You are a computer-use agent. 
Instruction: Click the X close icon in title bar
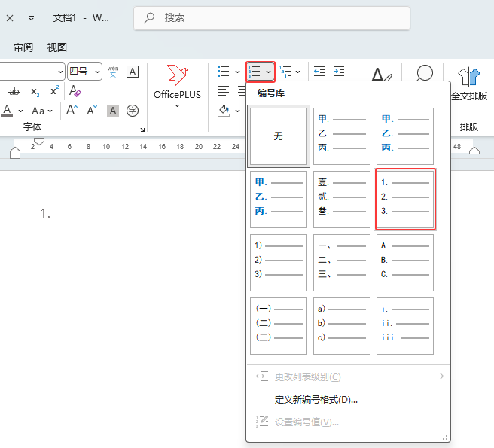10,18
